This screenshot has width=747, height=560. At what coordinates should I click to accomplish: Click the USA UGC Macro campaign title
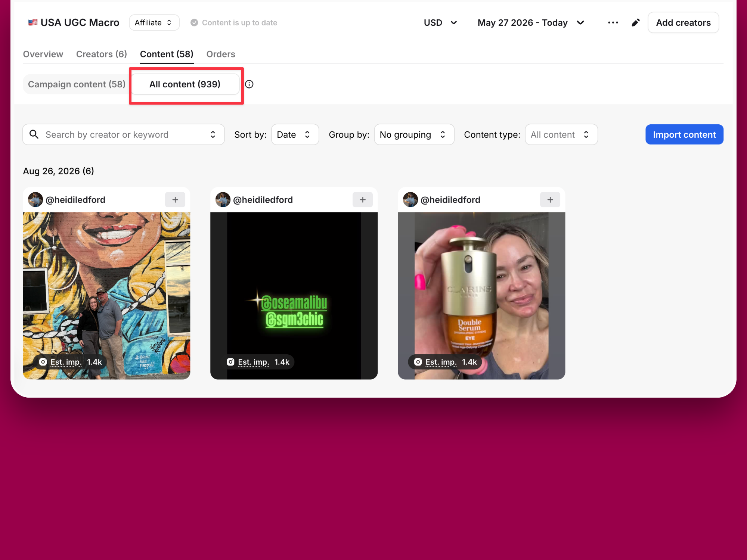click(x=80, y=23)
